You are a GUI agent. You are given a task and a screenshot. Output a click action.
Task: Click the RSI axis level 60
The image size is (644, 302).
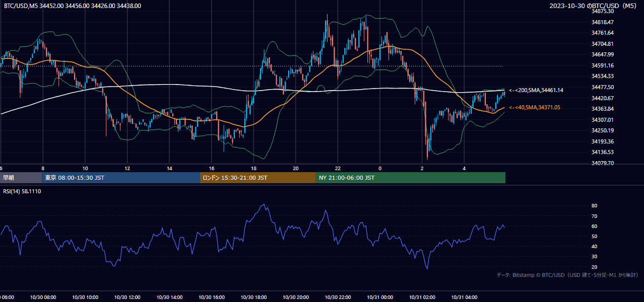pos(594,226)
